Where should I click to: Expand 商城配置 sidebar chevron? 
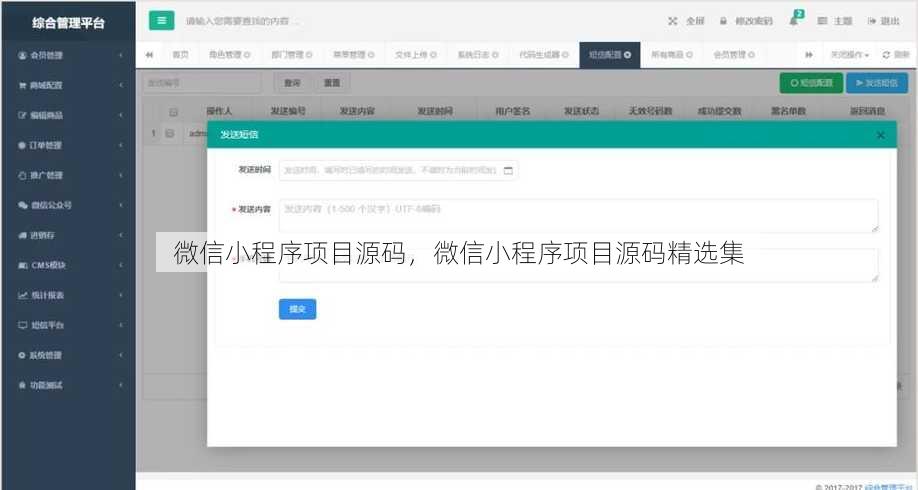click(121, 85)
